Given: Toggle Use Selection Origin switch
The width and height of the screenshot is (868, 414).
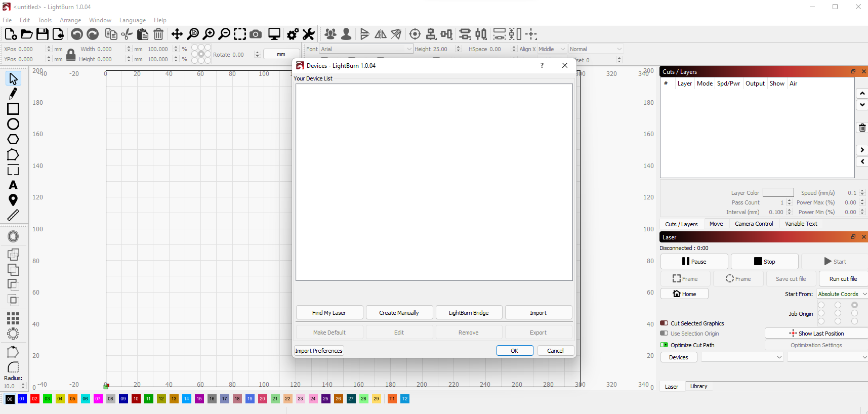Looking at the screenshot, I should pyautogui.click(x=664, y=333).
